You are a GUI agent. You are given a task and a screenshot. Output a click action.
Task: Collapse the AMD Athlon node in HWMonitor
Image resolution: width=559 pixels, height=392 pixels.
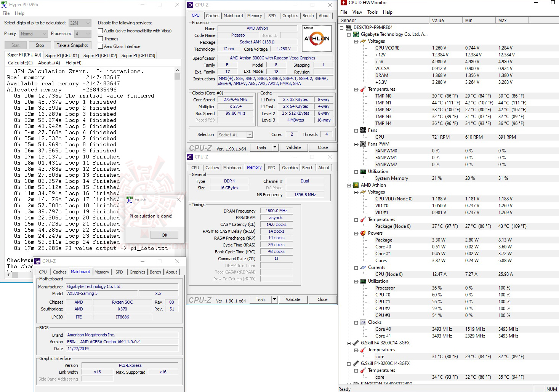(349, 185)
